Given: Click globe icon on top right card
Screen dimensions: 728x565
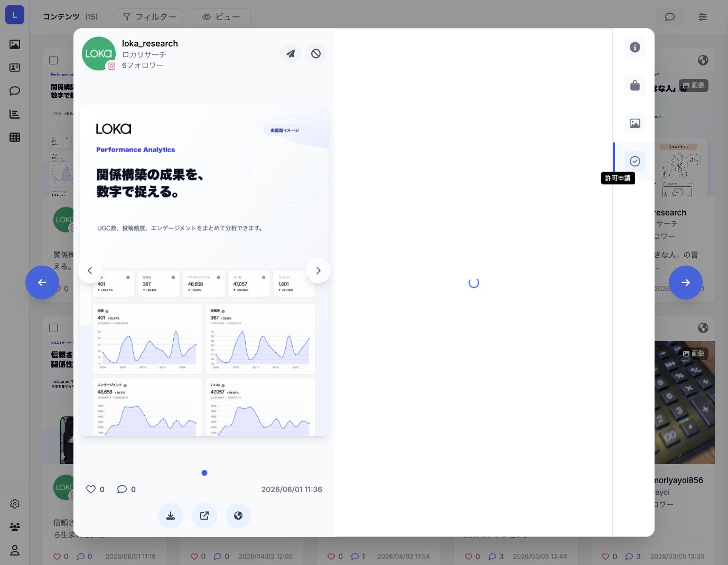Looking at the screenshot, I should click(x=703, y=60).
